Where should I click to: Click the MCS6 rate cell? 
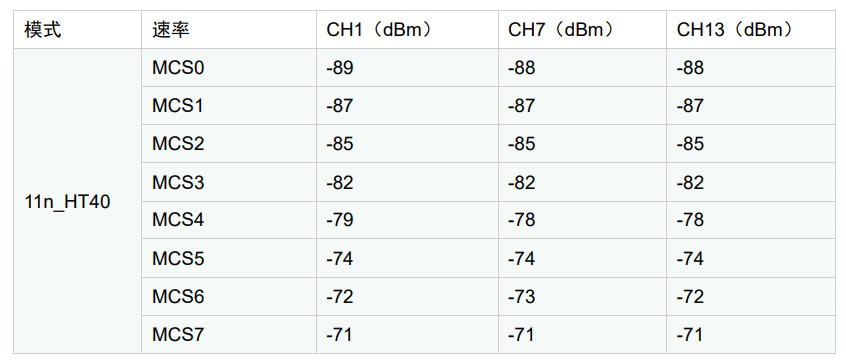229,297
